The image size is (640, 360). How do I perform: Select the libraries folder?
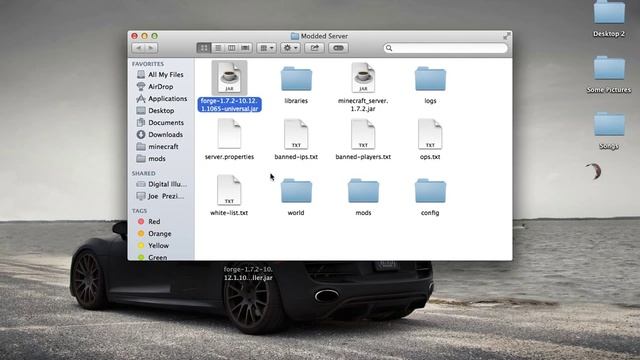click(296, 79)
